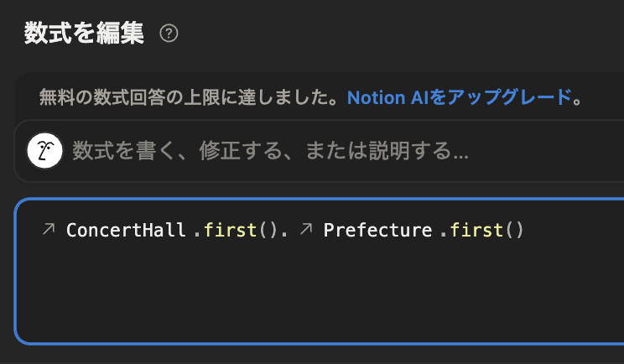Viewport: 624px width, 364px height.
Task: Click the 数式を編集 heading text
Action: (84, 33)
